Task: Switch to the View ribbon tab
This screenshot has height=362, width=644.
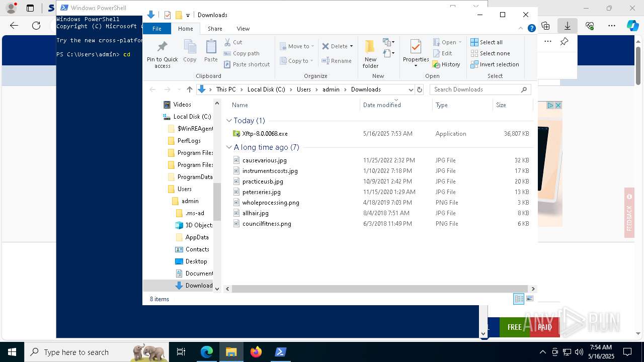Action: (243, 29)
